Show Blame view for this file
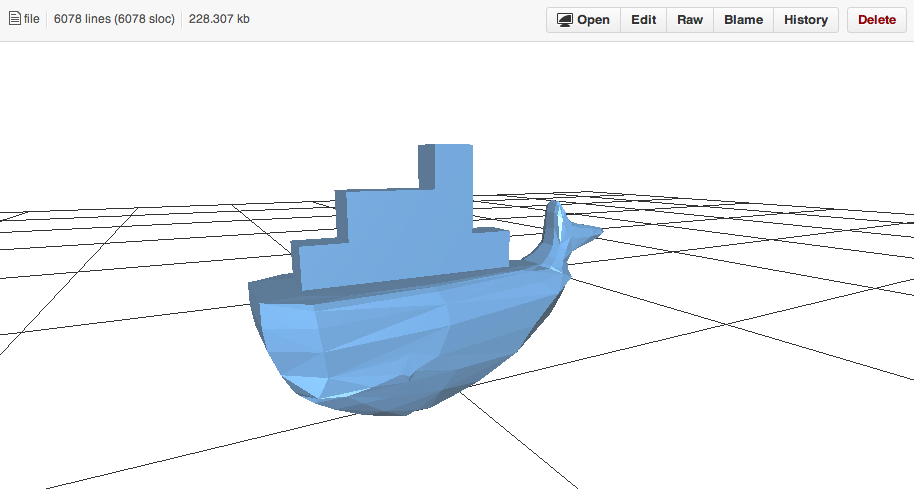Viewport: 914px width, 489px height. (x=743, y=20)
